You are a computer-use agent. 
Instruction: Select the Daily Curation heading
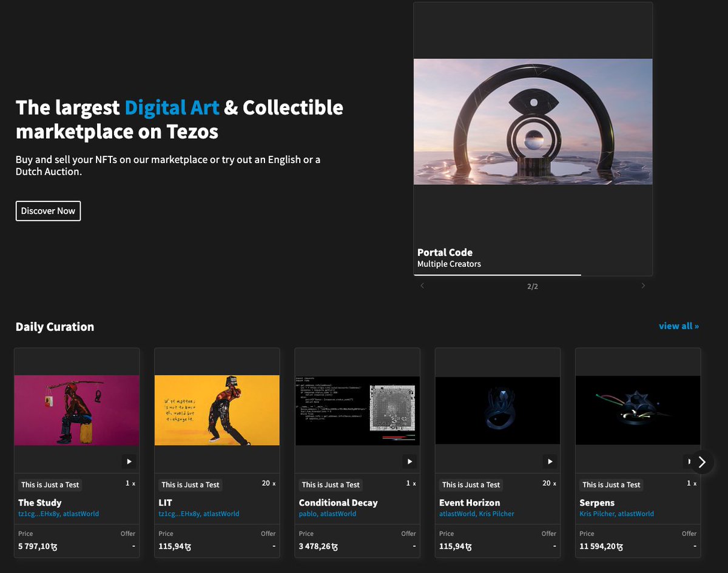coord(55,327)
